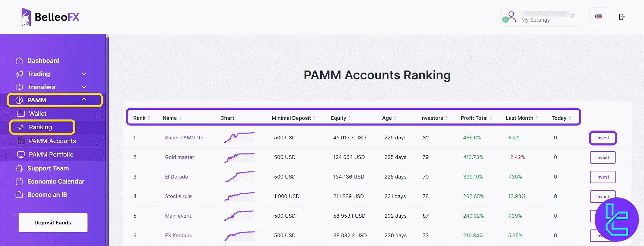Sort table by Name column
This screenshot has height=246, width=644.
pyautogui.click(x=172, y=118)
